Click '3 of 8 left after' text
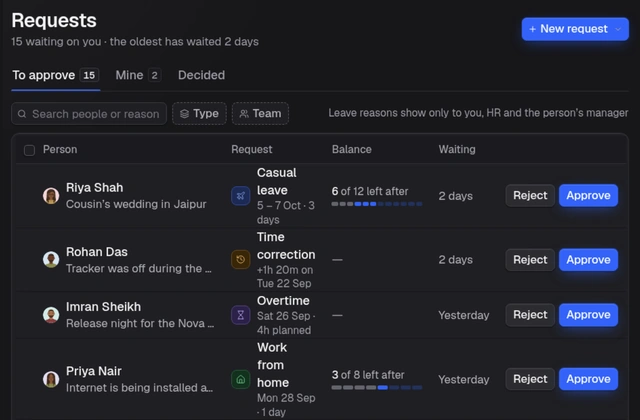The image size is (640, 420). (x=368, y=375)
